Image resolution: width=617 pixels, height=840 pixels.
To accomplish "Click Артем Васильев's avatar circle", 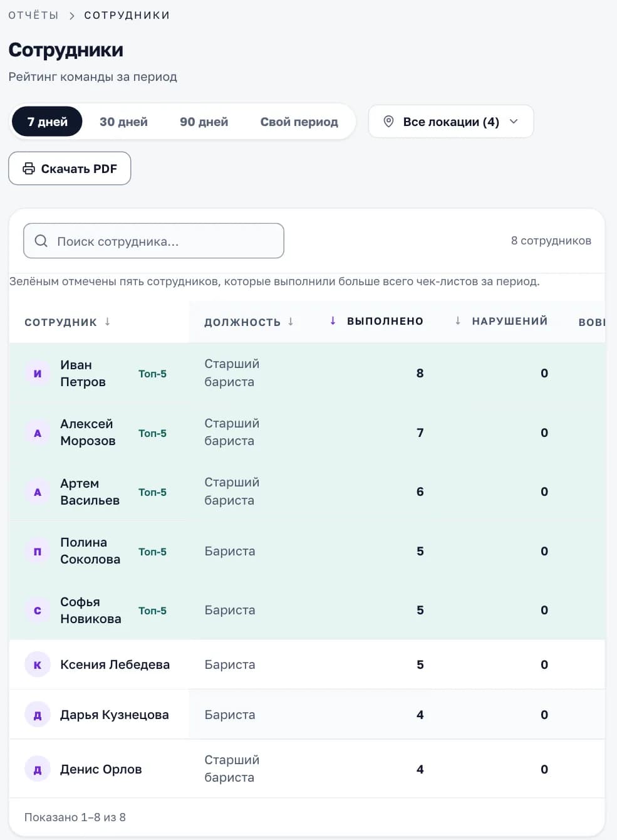I will coord(38,492).
